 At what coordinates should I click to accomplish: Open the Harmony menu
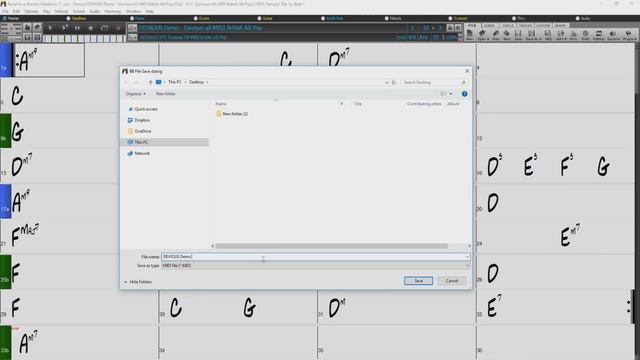click(x=113, y=11)
